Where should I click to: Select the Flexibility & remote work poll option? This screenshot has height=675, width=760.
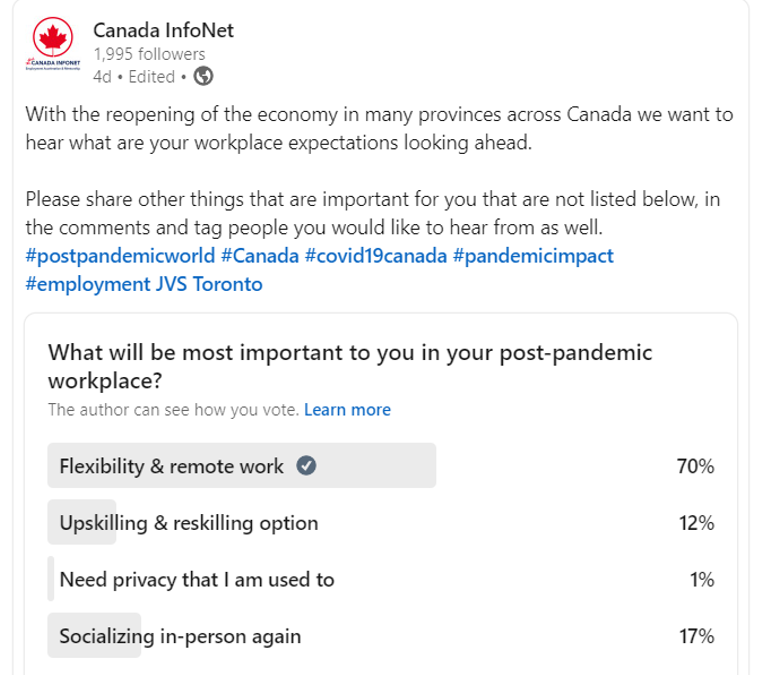(380, 466)
